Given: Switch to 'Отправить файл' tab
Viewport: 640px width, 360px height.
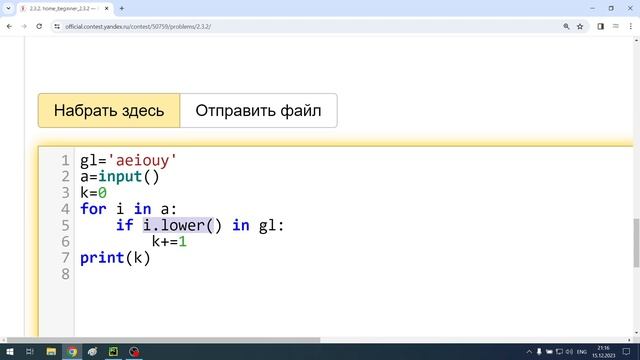Looking at the screenshot, I should coord(258,111).
